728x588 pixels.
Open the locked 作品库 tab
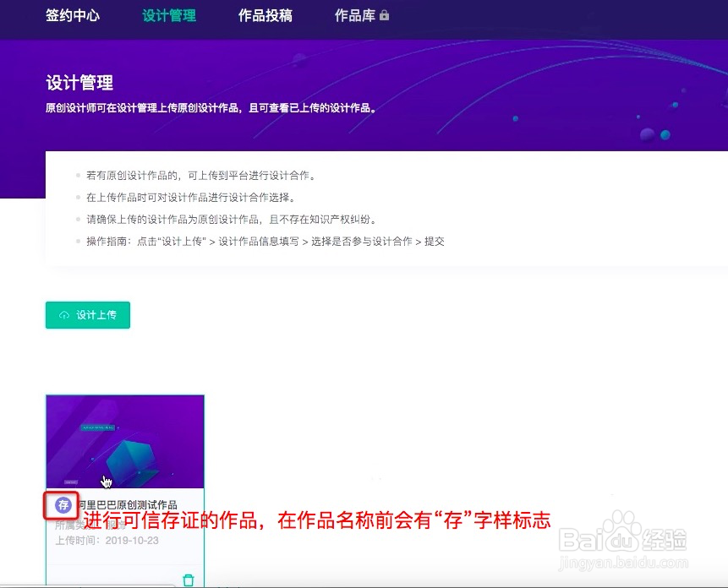[361, 15]
